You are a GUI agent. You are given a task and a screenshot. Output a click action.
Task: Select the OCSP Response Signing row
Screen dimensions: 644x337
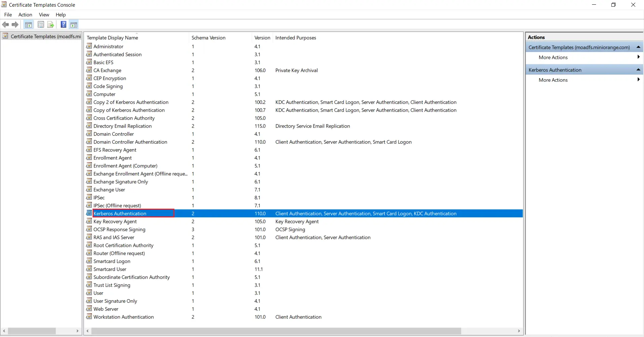click(119, 229)
